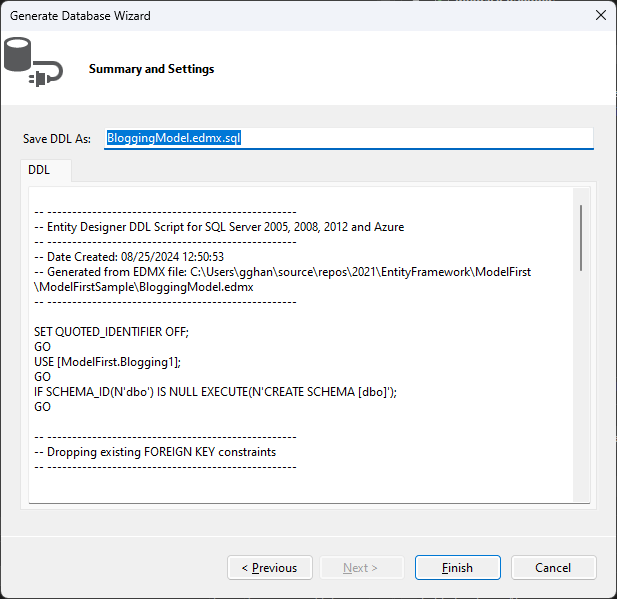
Task: Place cursor on SET QUOTED_IDENTIFIER OFF line
Action: point(111,332)
